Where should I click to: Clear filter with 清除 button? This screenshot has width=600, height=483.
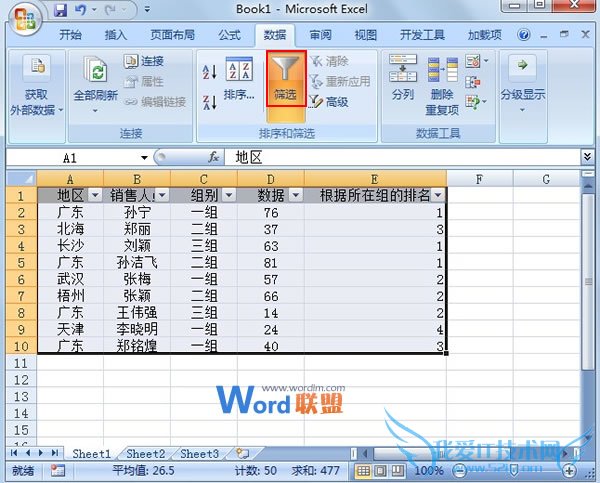pos(329,61)
